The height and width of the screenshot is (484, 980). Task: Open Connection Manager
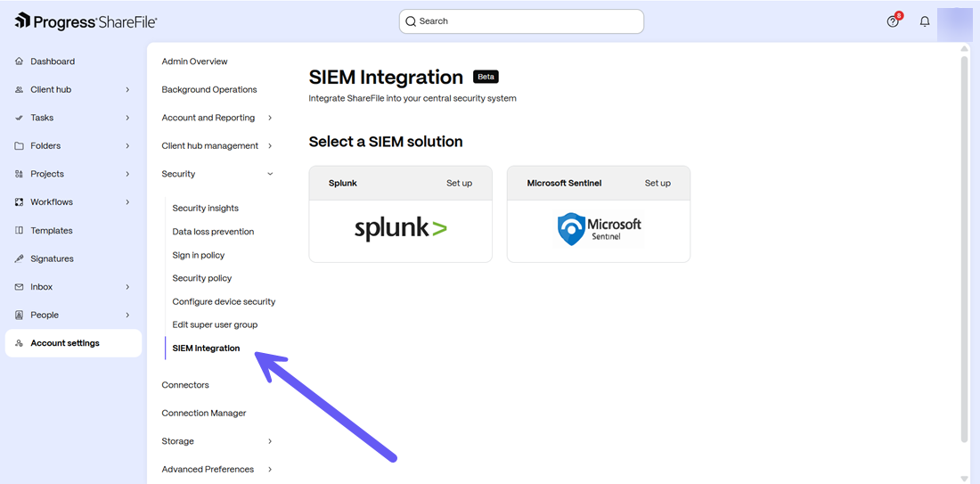tap(204, 413)
